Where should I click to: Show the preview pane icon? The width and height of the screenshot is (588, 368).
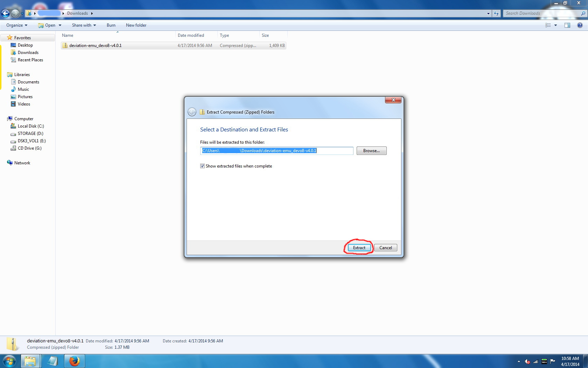tap(567, 25)
